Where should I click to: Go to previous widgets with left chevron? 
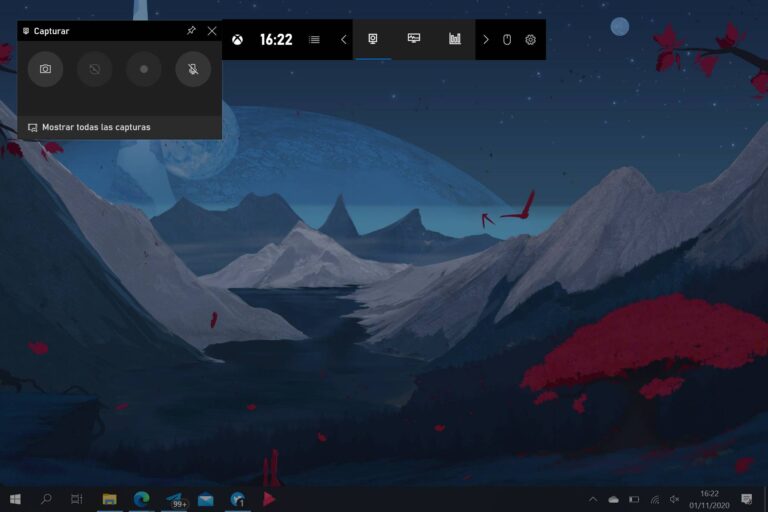tap(343, 40)
